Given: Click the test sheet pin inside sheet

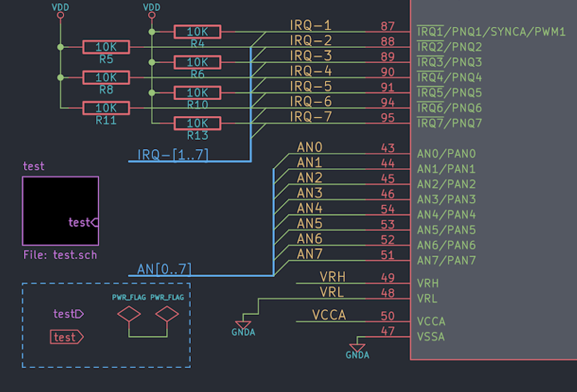Looking at the screenshot, I should click(83, 222).
